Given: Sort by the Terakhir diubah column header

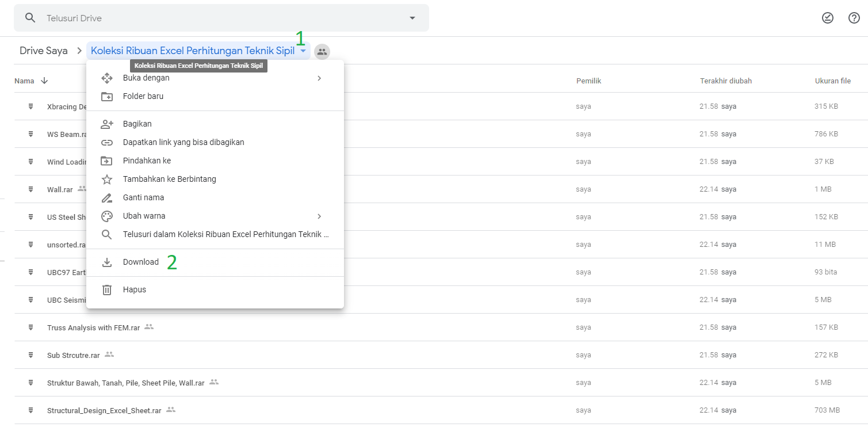Looking at the screenshot, I should tap(726, 81).
